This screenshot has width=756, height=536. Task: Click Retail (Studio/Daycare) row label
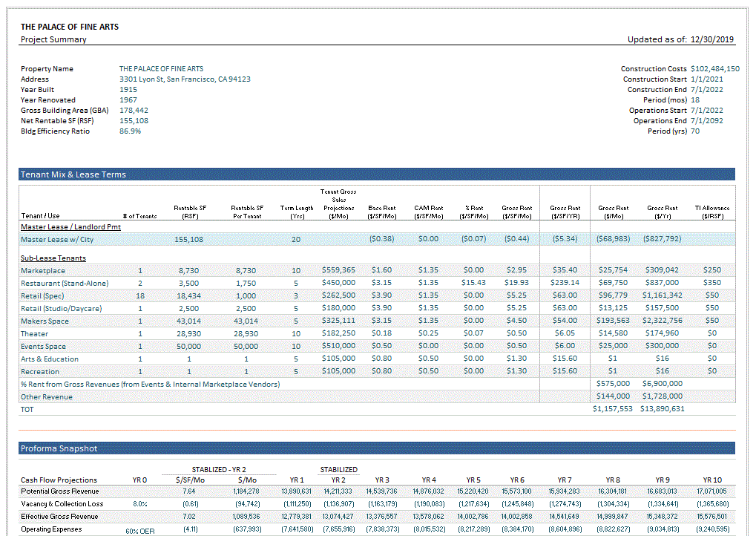(x=61, y=308)
